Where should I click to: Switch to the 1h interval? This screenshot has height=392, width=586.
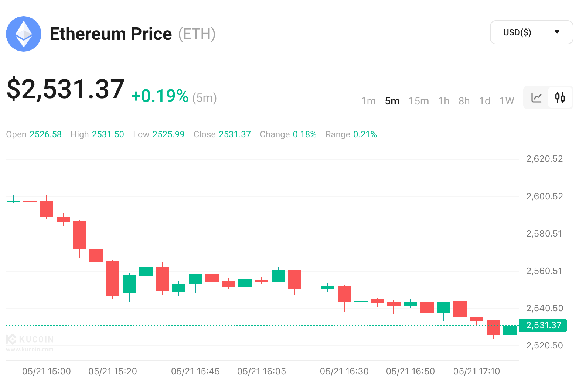444,101
